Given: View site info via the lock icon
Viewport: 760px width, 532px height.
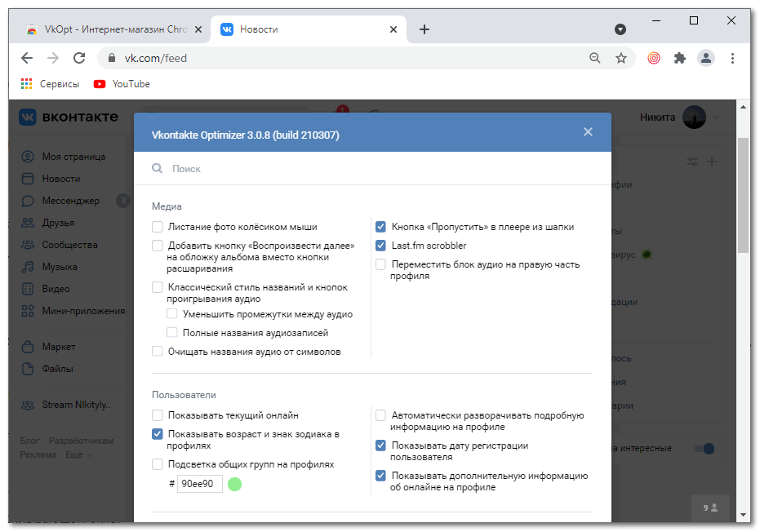Looking at the screenshot, I should coord(112,58).
